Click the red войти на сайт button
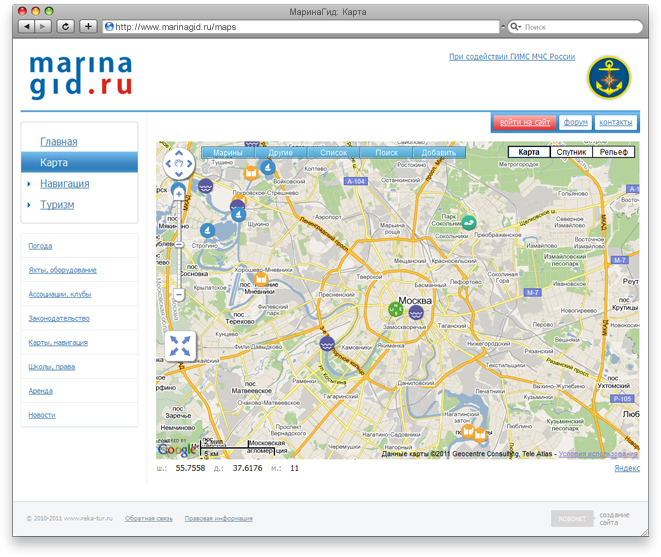This screenshot has width=661, height=557. [x=525, y=122]
